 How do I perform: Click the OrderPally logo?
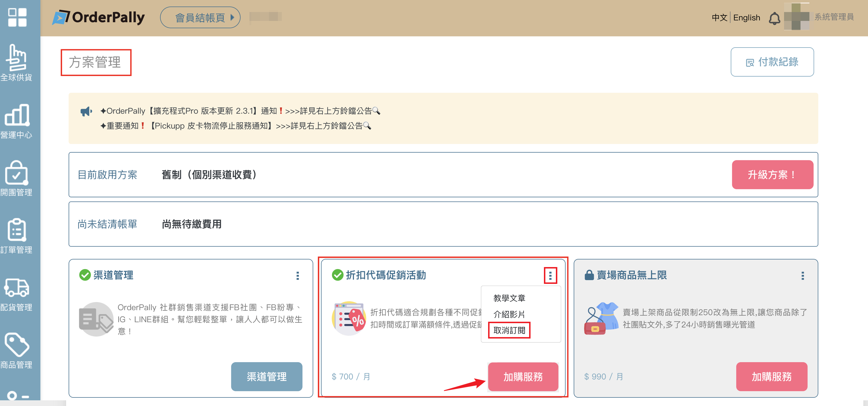99,17
